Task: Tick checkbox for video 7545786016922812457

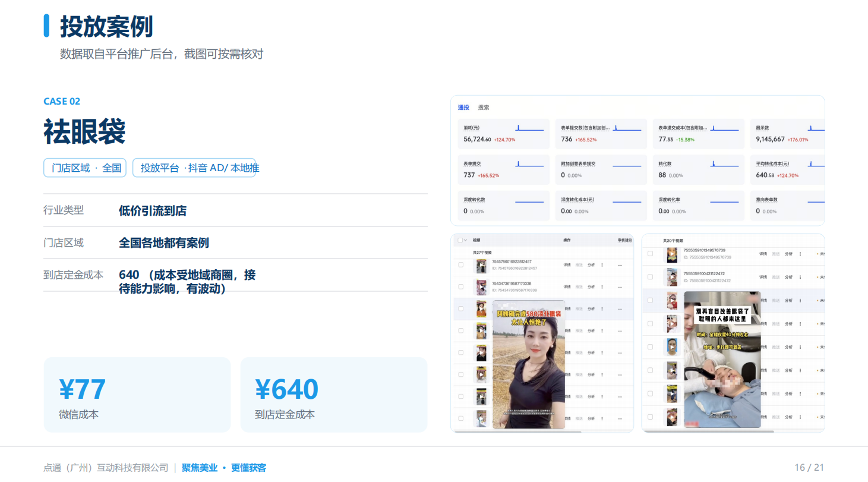Action: (461, 265)
